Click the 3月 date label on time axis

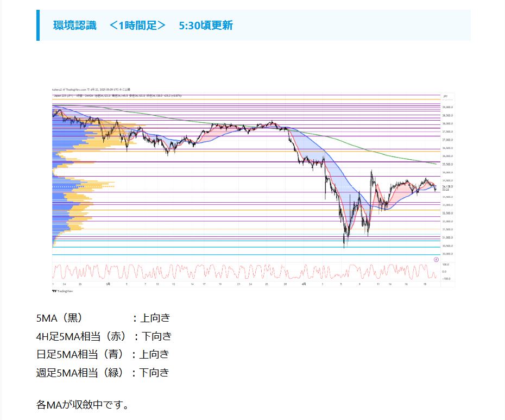click(x=108, y=284)
